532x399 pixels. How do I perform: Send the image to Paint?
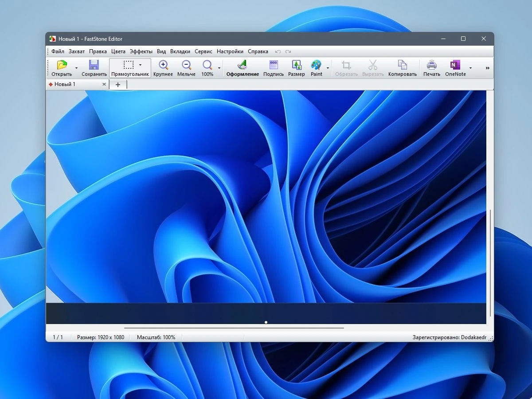click(317, 68)
